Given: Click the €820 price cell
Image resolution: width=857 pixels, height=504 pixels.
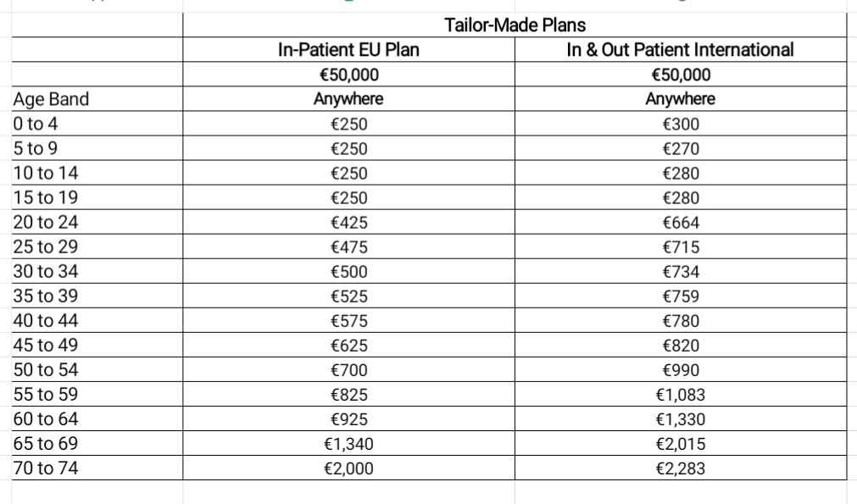Looking at the screenshot, I should pyautogui.click(x=680, y=346).
